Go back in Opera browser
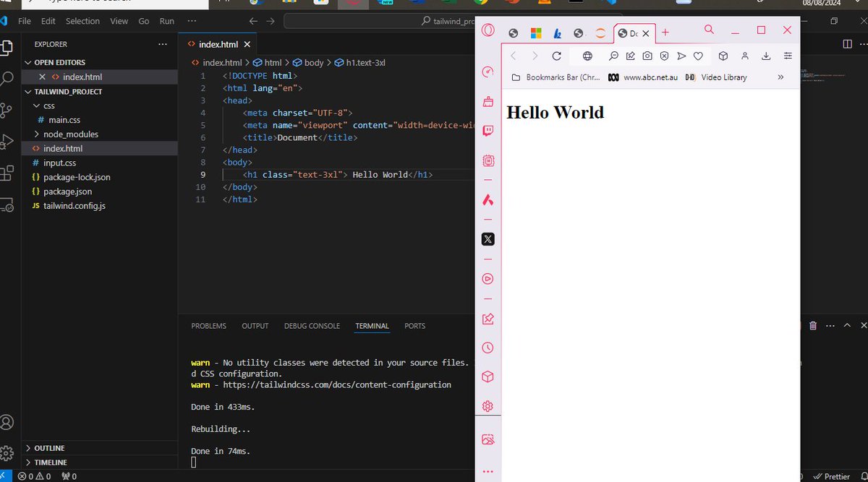The width and height of the screenshot is (868, 482). coord(512,56)
